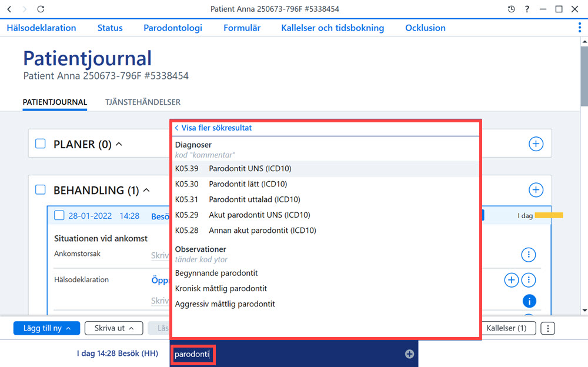Open the help question mark icon
This screenshot has width=588, height=367.
(x=527, y=9)
